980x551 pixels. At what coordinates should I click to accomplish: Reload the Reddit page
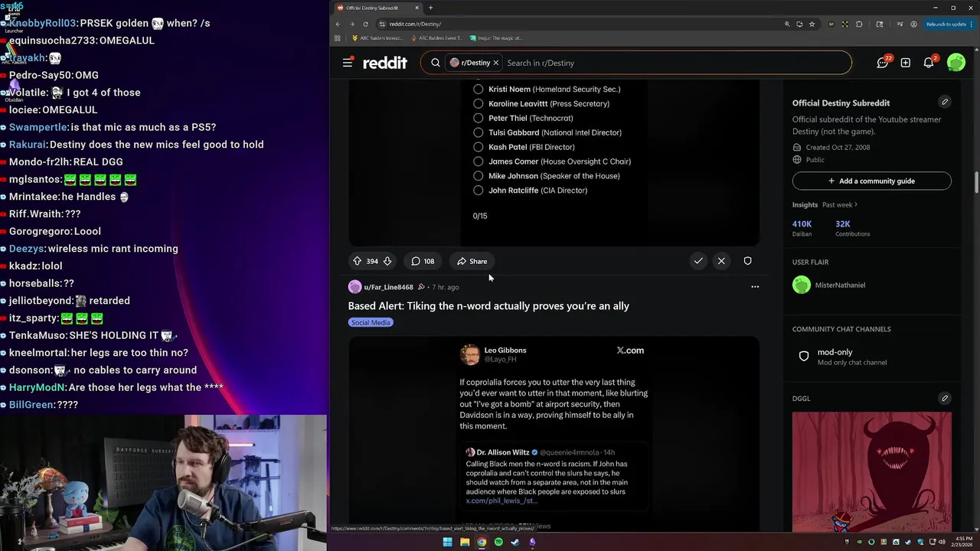coord(366,24)
